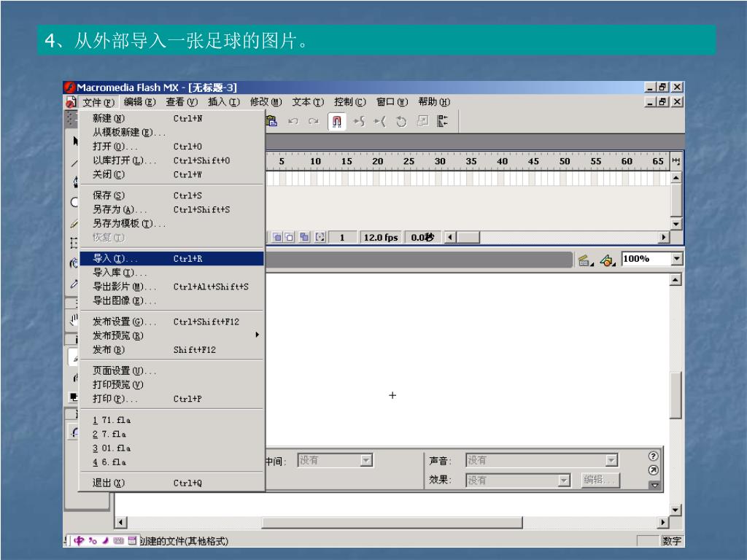Choose 新建 from the file menu
This screenshot has height=560, width=747.
point(172,118)
